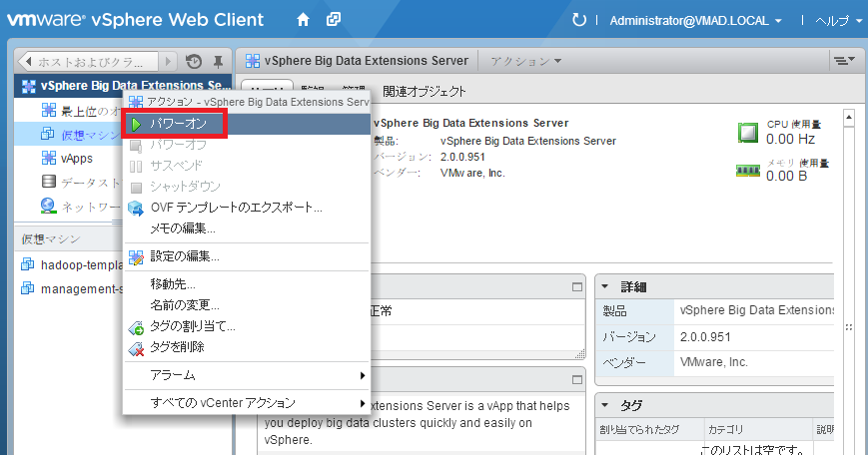
Task: Click the 0.00 Hz CPU value
Action: coord(790,139)
